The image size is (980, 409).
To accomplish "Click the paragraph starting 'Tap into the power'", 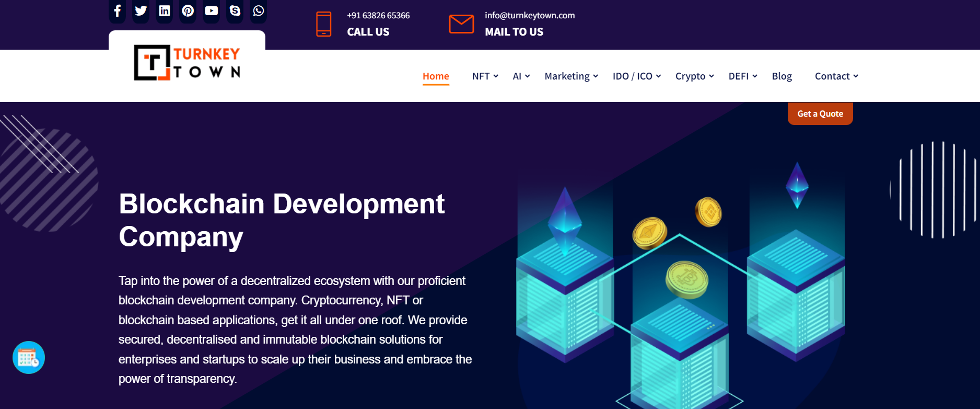I will coord(295,330).
